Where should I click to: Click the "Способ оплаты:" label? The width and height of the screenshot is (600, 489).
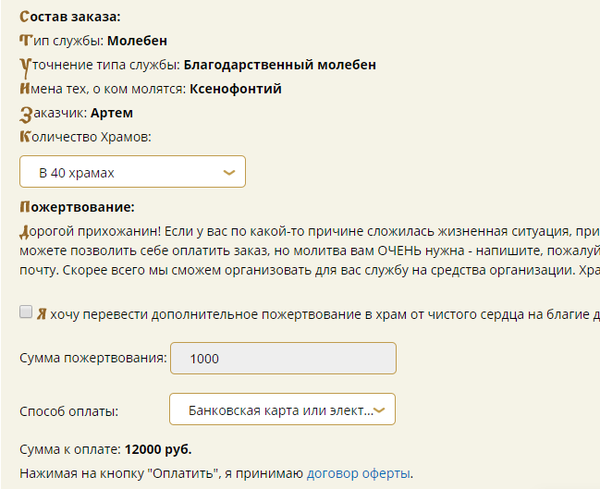click(69, 411)
